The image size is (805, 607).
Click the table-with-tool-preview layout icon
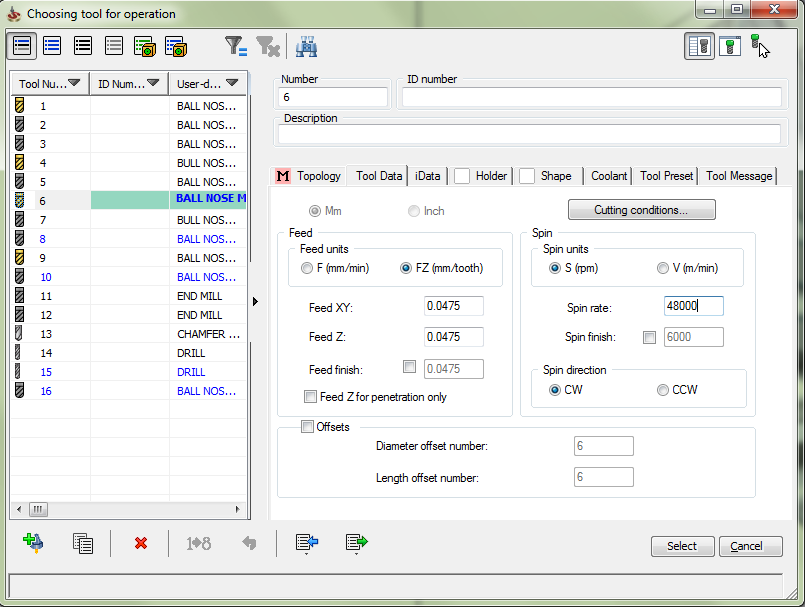pyautogui.click(x=699, y=46)
